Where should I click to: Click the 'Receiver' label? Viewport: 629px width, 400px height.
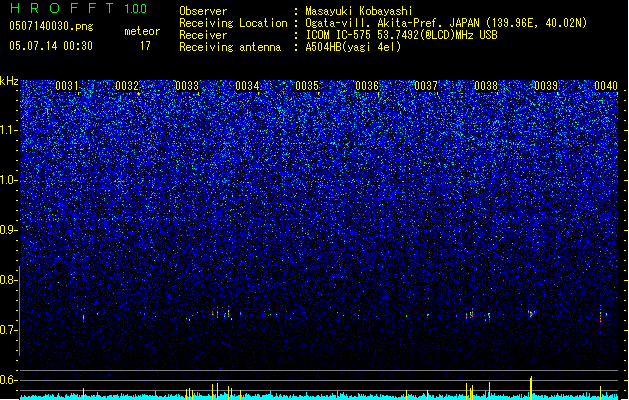203,35
